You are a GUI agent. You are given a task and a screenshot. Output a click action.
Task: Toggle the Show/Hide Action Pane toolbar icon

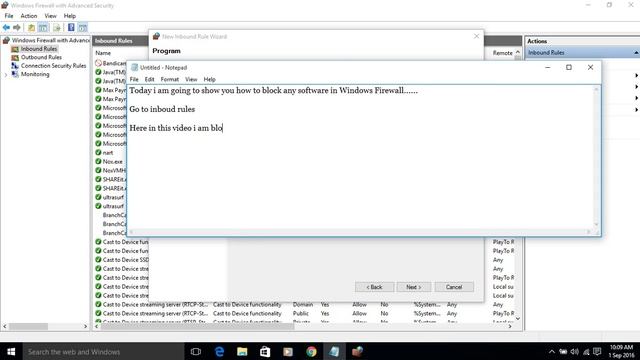[x=82, y=28]
